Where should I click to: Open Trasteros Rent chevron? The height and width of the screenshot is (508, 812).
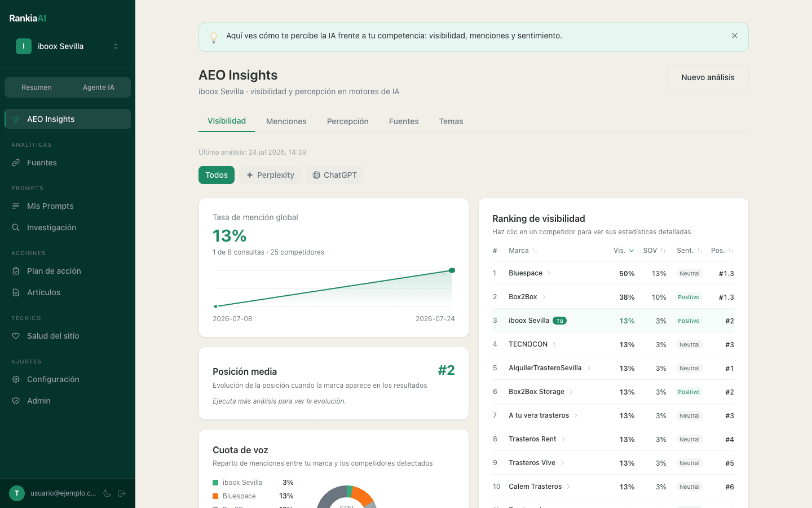coord(563,439)
